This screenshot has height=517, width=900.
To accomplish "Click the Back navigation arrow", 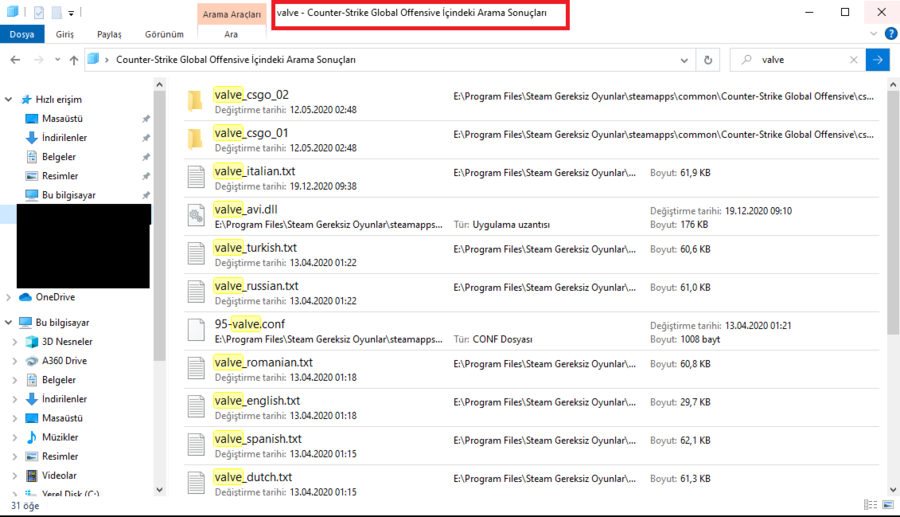I will pos(15,60).
